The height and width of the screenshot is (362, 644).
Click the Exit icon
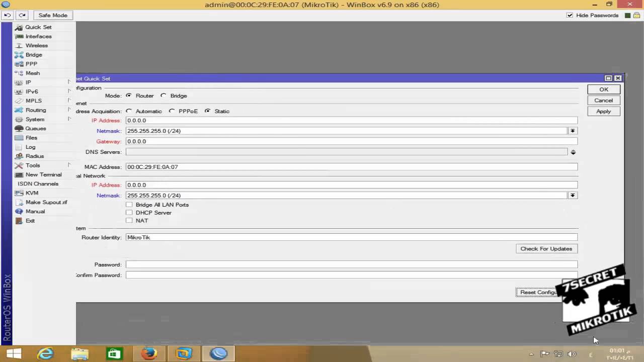19,221
